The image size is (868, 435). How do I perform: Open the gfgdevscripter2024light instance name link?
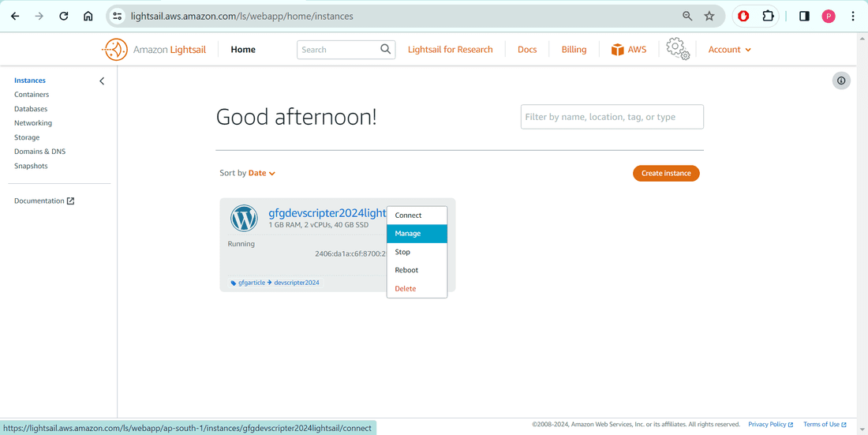point(327,213)
